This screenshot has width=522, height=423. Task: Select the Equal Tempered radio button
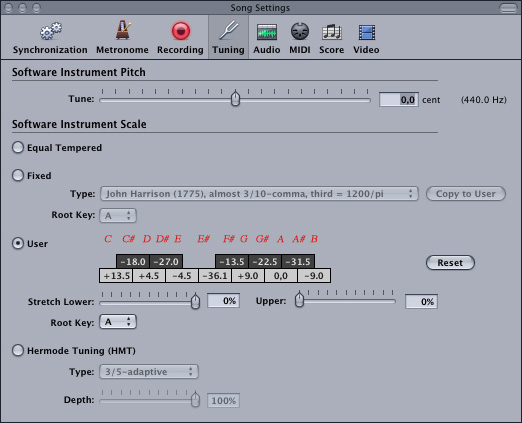click(18, 147)
